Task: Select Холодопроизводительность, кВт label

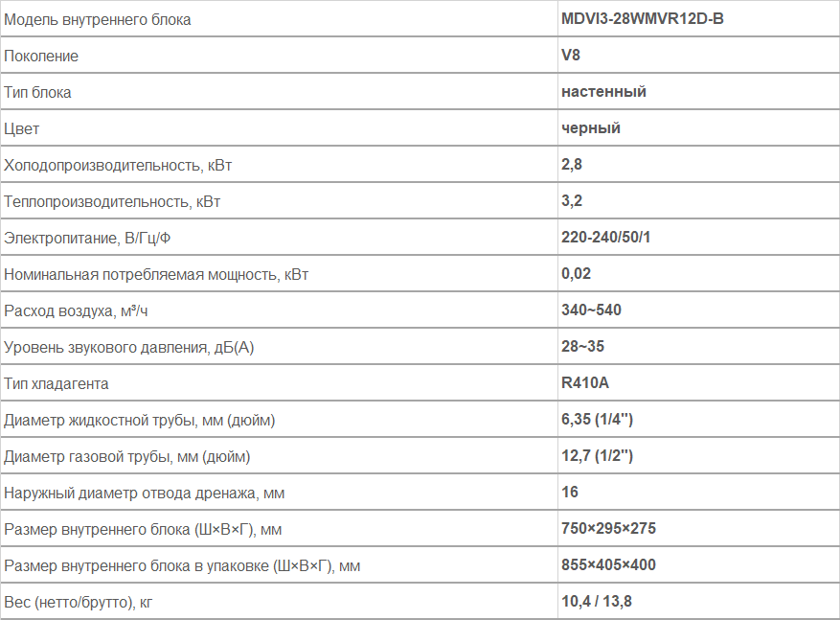Action: click(x=118, y=166)
